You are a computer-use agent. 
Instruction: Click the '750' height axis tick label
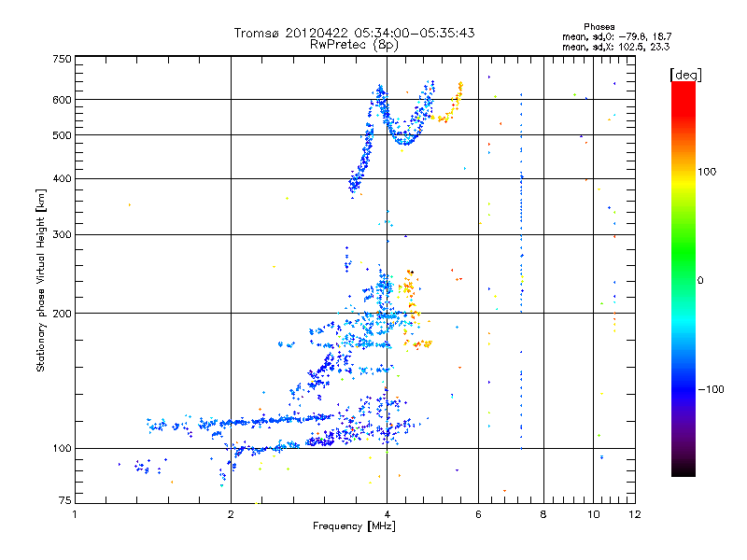coord(63,59)
